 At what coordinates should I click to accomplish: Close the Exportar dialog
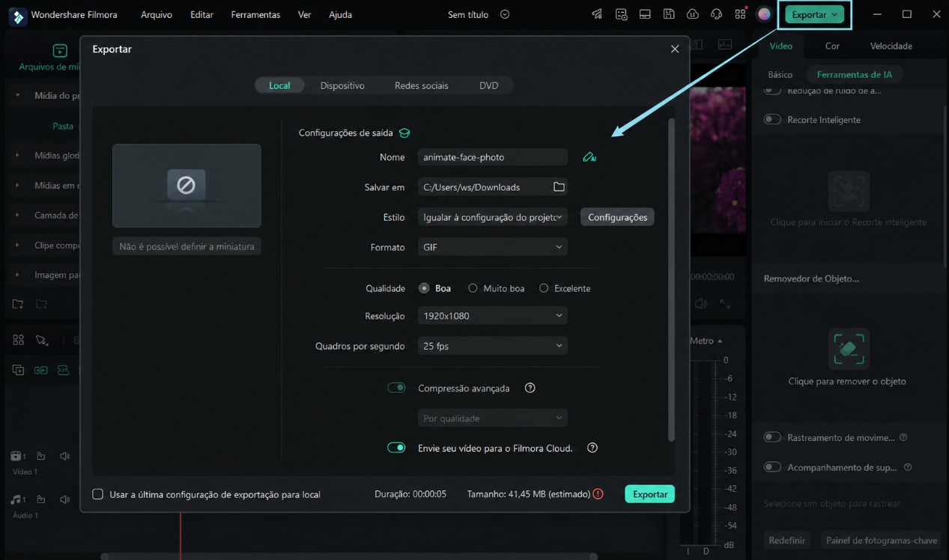675,49
